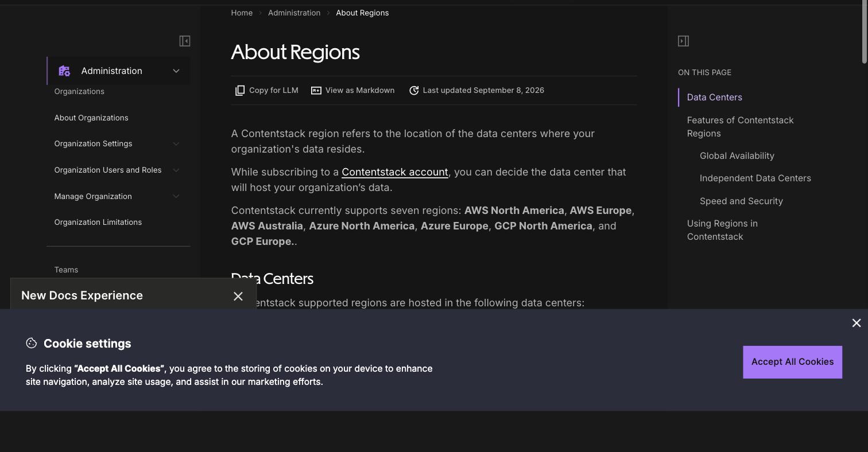The width and height of the screenshot is (868, 452).
Task: Jump to Data Centers section
Action: pyautogui.click(x=714, y=98)
